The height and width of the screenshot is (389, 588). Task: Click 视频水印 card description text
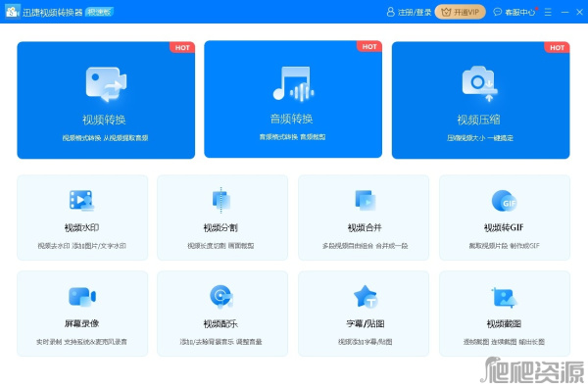[81, 246]
